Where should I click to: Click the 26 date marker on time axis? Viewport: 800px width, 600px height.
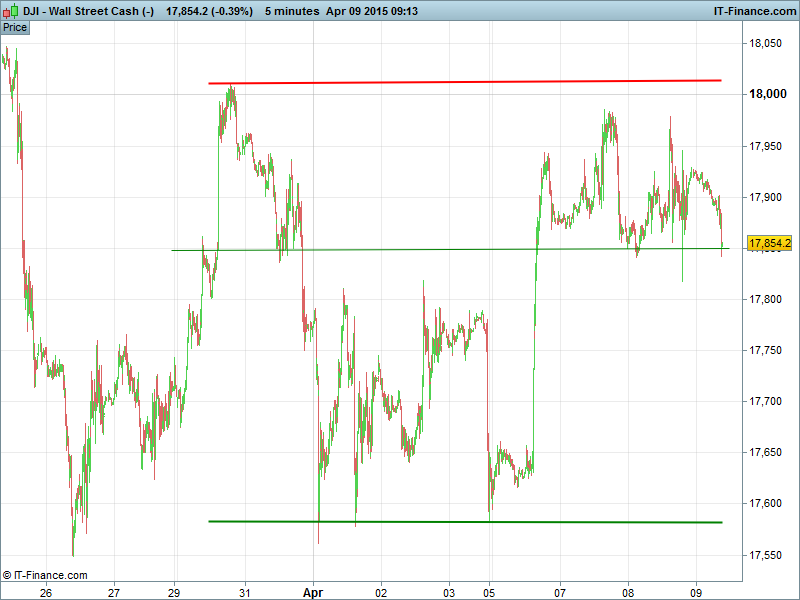coord(46,591)
